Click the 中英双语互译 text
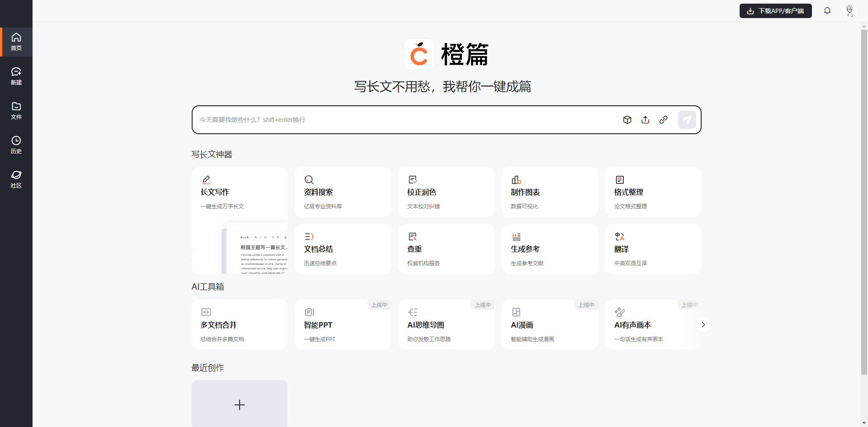868x427 pixels. click(x=631, y=263)
